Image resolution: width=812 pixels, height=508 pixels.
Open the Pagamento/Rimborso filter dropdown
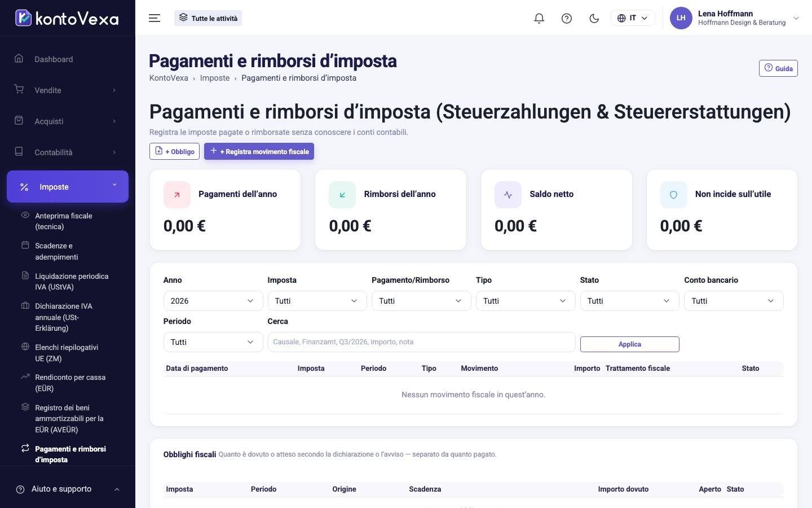click(x=421, y=301)
